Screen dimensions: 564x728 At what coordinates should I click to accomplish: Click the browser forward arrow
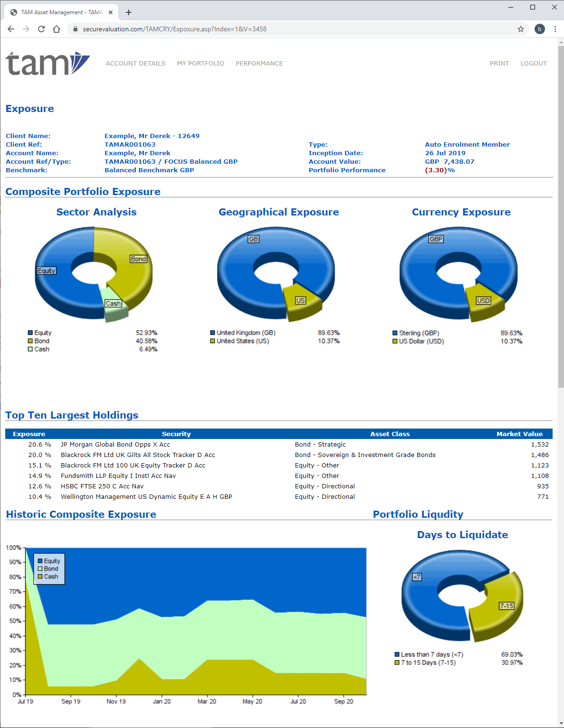(26, 29)
